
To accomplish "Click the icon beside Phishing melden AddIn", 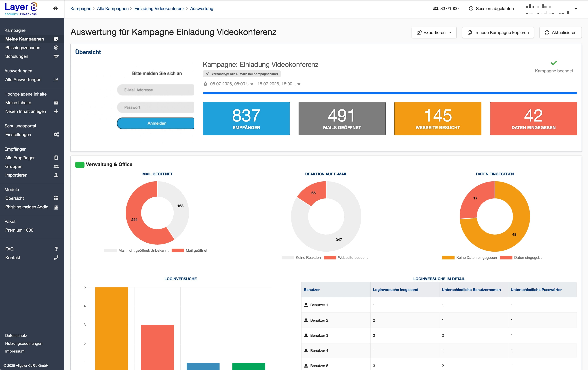I will click(56, 207).
